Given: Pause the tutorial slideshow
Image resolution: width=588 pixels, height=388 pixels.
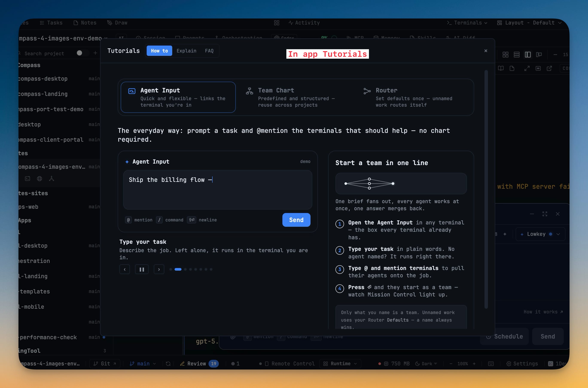Looking at the screenshot, I should [x=142, y=270].
